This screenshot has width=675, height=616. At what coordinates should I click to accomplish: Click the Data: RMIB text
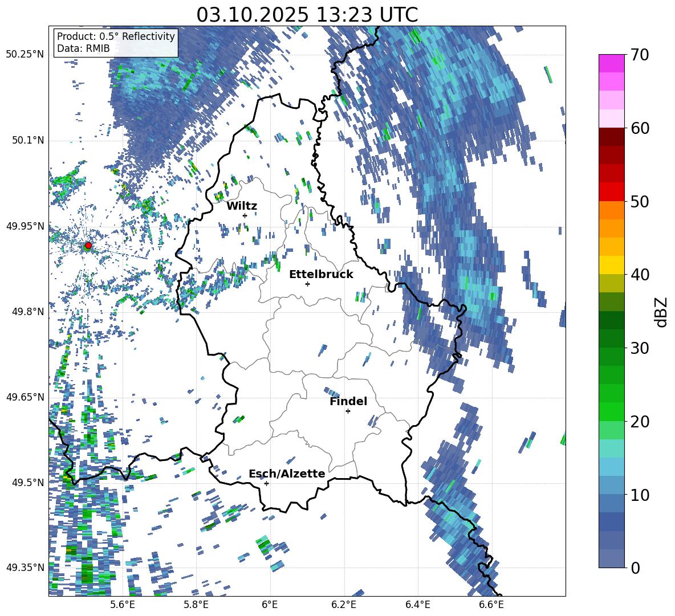point(83,48)
